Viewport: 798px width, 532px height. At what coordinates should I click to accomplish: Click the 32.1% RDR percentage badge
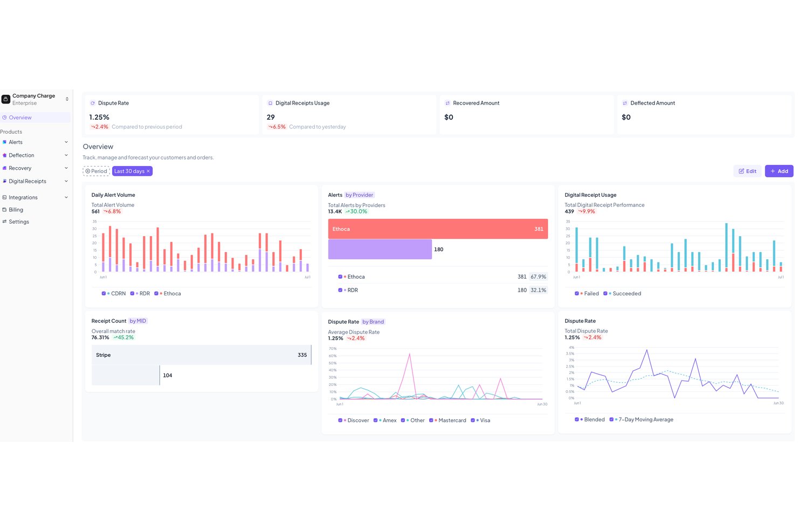point(538,291)
